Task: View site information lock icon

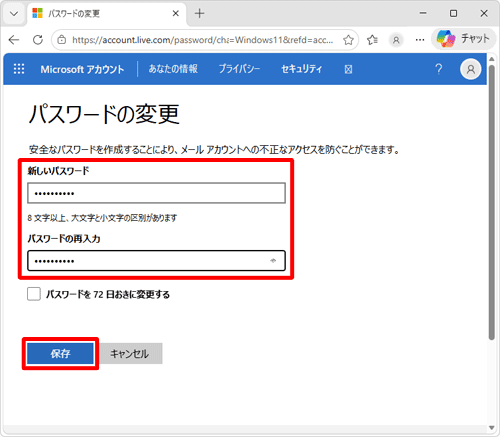Action: click(61, 40)
